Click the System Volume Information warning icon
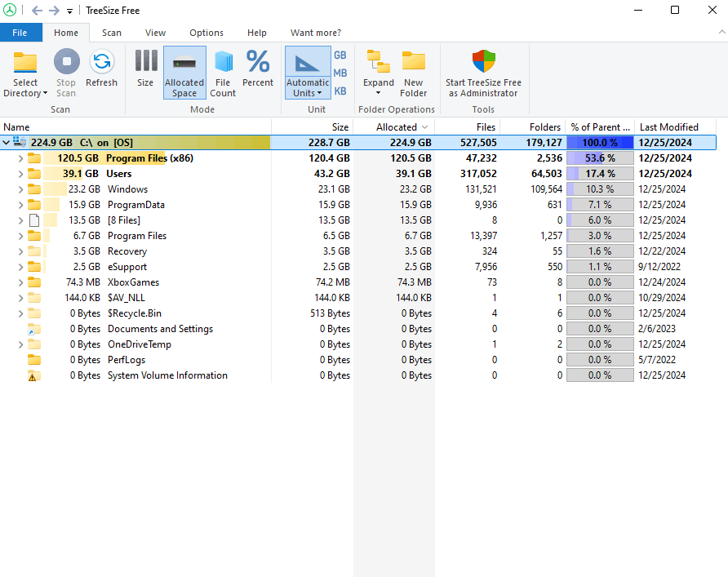Screen dimensions: 728x577 pos(34,375)
